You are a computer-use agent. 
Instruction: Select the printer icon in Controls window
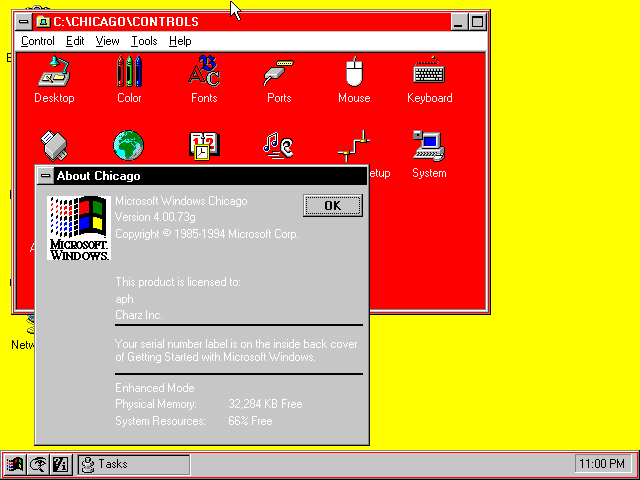[x=54, y=146]
